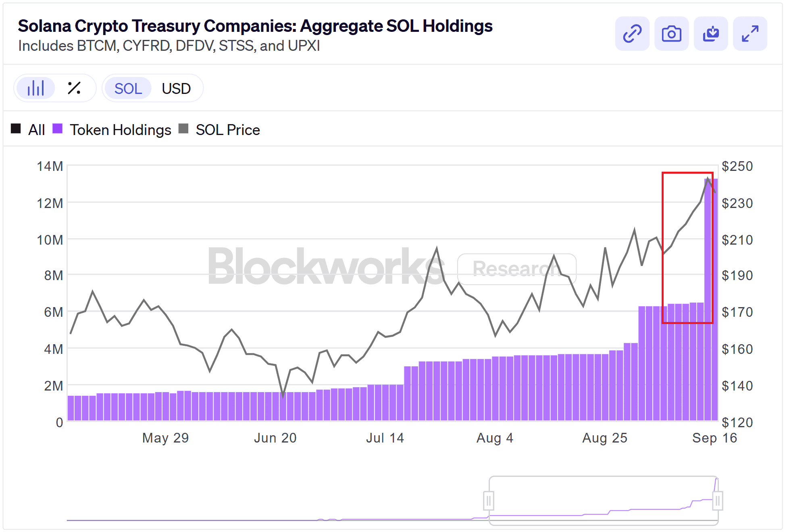Switch denomination to USD
Viewport: 785px width, 532px height.
pyautogui.click(x=176, y=88)
